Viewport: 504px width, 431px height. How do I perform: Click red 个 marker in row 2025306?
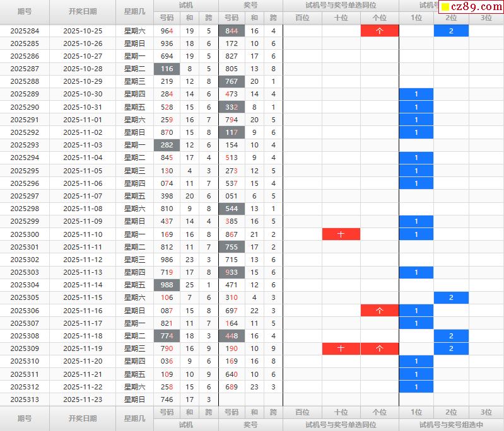(379, 311)
